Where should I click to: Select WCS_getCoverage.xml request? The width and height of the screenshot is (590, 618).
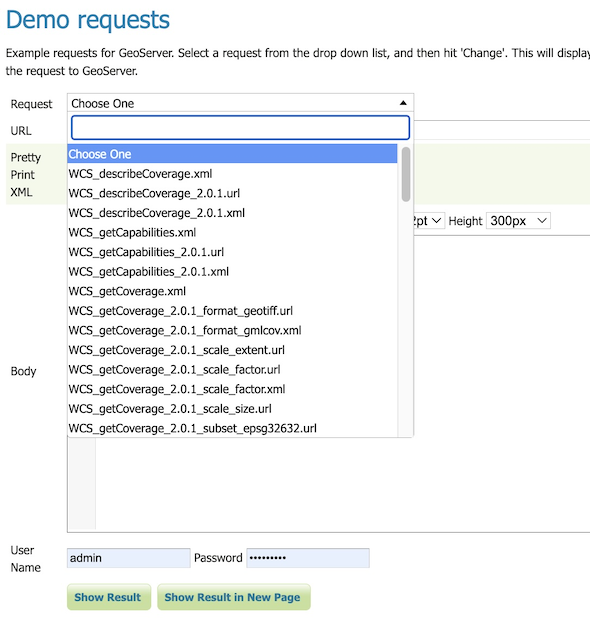pos(232,292)
